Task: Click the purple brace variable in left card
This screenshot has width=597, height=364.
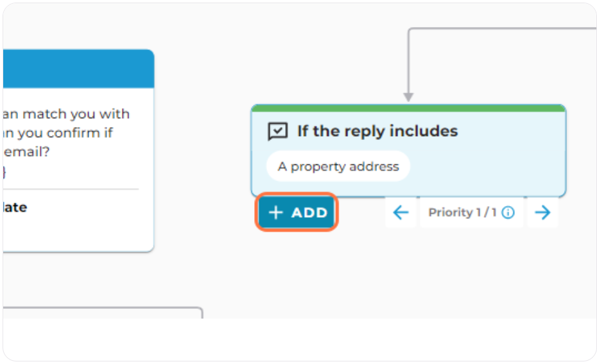Action: coord(4,172)
